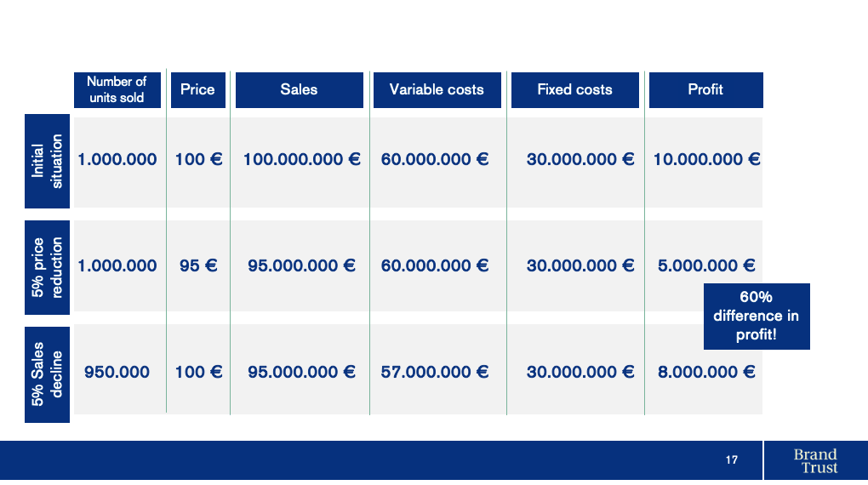Select the "Initial situation" row label
Viewport: 868px width, 485px height.
[48, 161]
